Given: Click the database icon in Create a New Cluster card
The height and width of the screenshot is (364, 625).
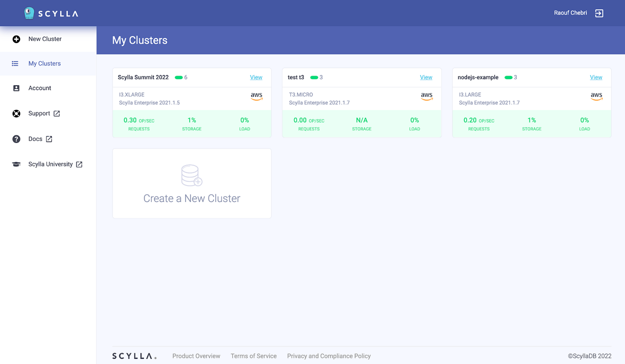Looking at the screenshot, I should point(192,175).
